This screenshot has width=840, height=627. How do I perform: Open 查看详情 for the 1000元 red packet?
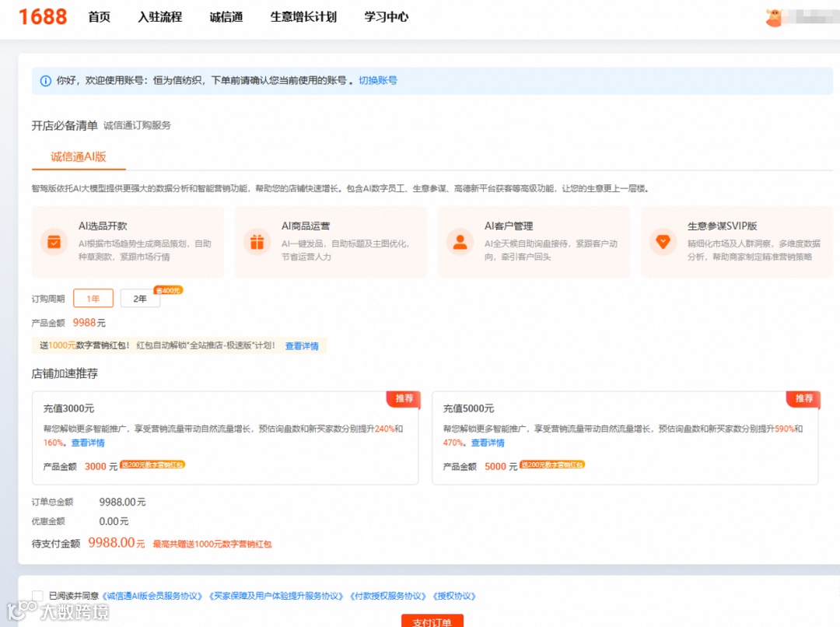302,346
